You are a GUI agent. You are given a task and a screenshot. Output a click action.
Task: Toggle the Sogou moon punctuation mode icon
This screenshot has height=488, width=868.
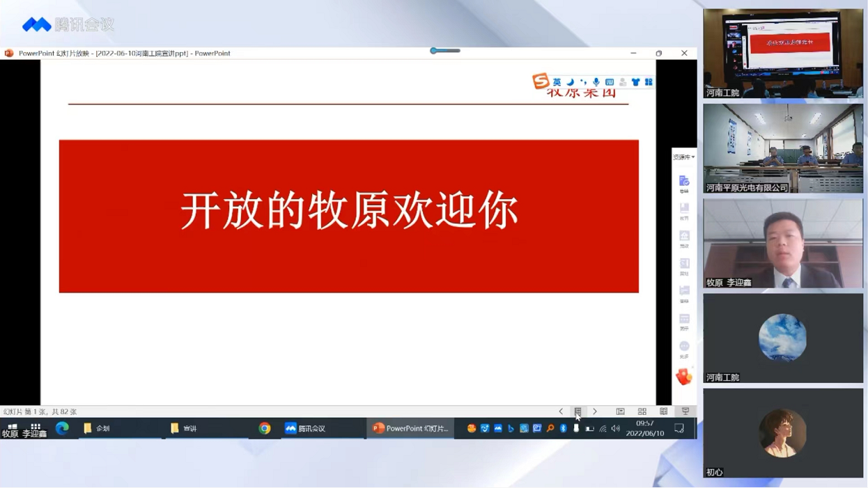pos(570,82)
